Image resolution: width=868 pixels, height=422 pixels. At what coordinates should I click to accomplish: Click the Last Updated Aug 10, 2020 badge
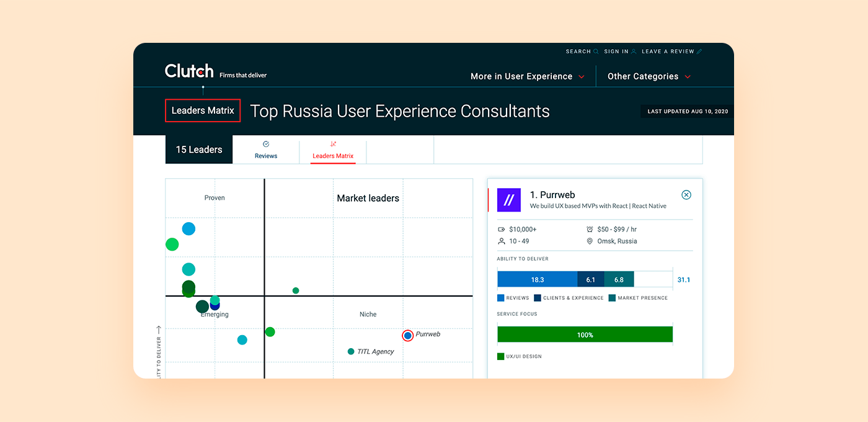point(688,112)
